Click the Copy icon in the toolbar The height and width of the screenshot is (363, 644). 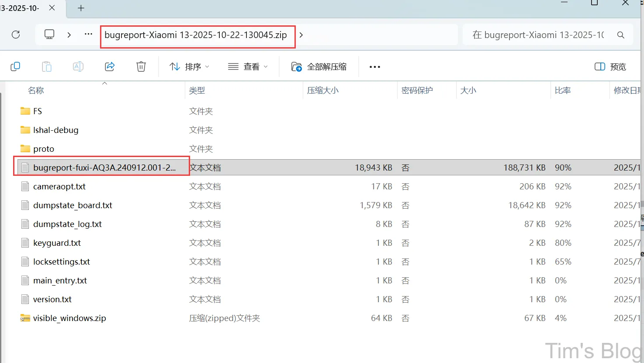pyautogui.click(x=15, y=66)
